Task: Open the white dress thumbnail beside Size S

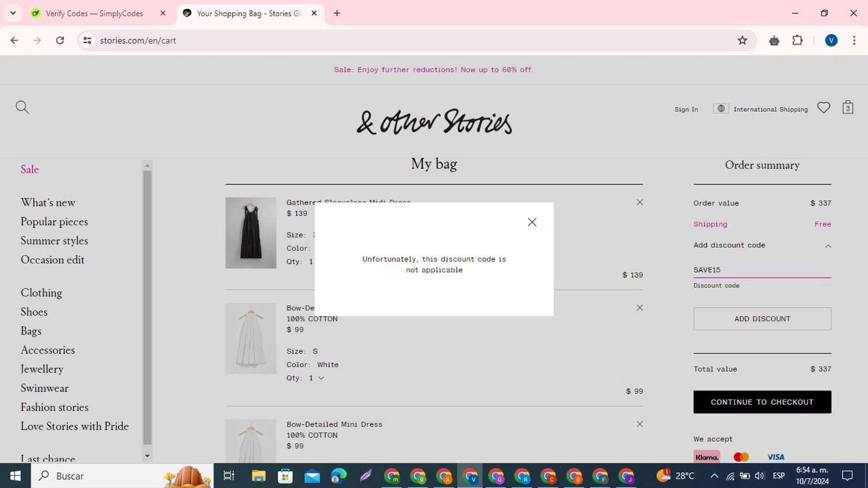Action: point(251,339)
